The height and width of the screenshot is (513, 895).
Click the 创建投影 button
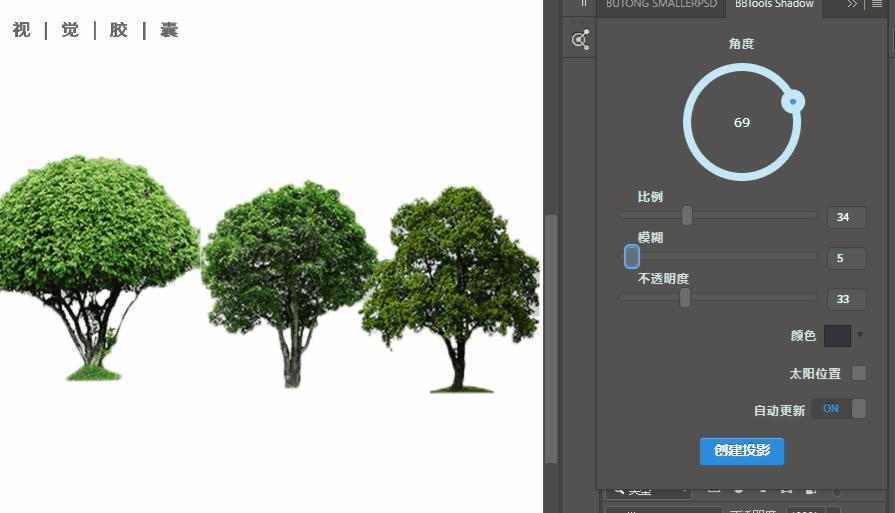click(742, 451)
